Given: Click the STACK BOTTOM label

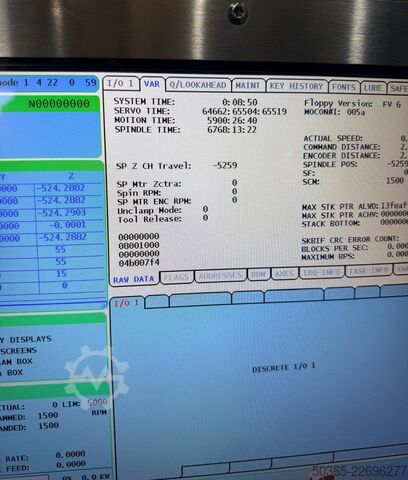Looking at the screenshot, I should [331, 224].
